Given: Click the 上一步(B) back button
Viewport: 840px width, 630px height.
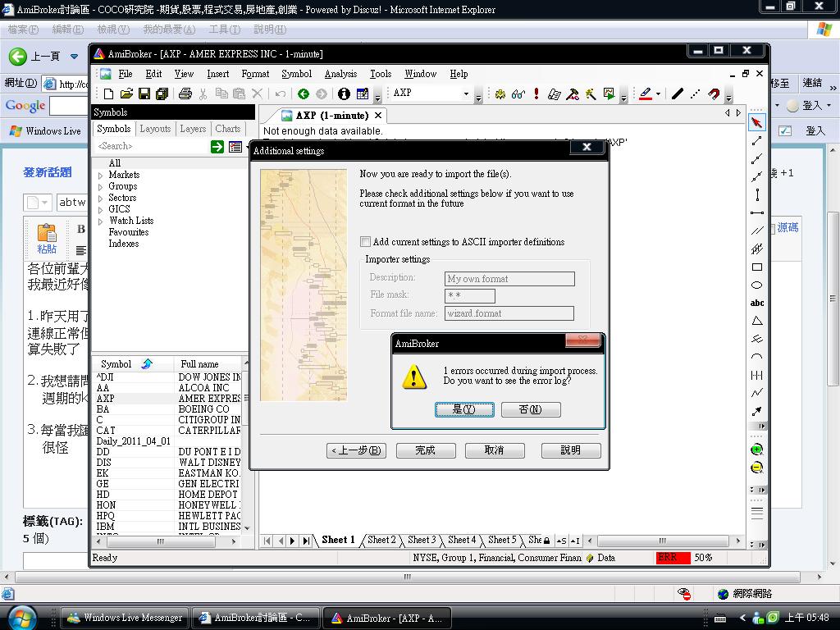Looking at the screenshot, I should (356, 450).
